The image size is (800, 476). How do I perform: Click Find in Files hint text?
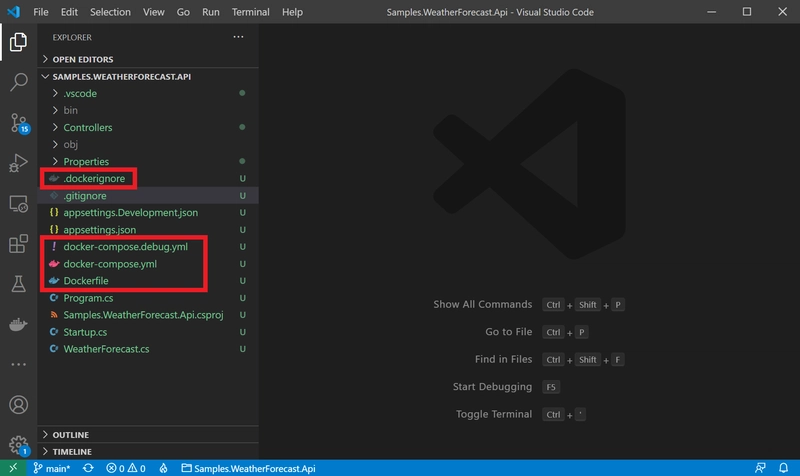click(503, 359)
